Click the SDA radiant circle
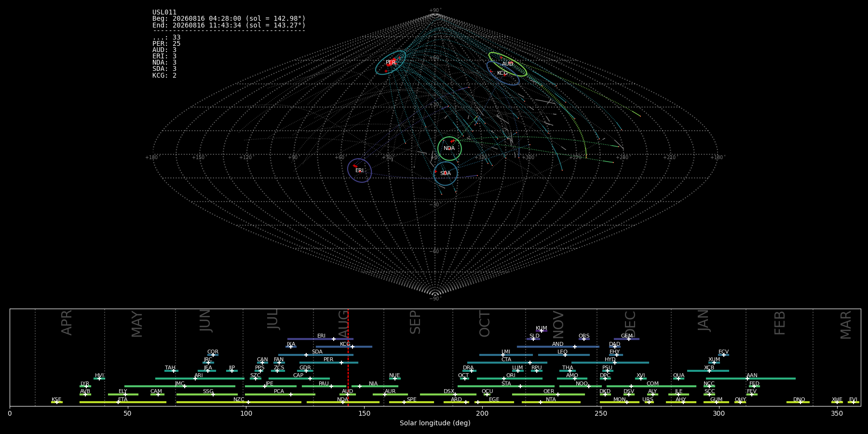Image resolution: width=868 pixels, height=434 pixels. click(446, 174)
